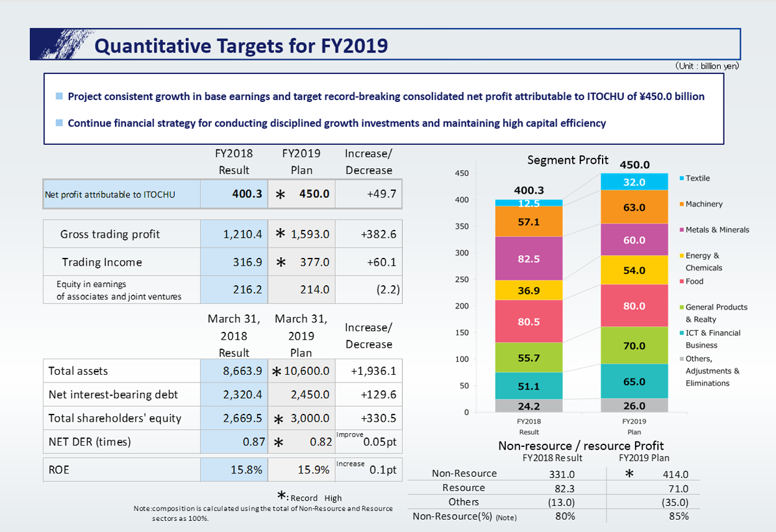Click the FY2019 Machinery segment 63.0

634,207
